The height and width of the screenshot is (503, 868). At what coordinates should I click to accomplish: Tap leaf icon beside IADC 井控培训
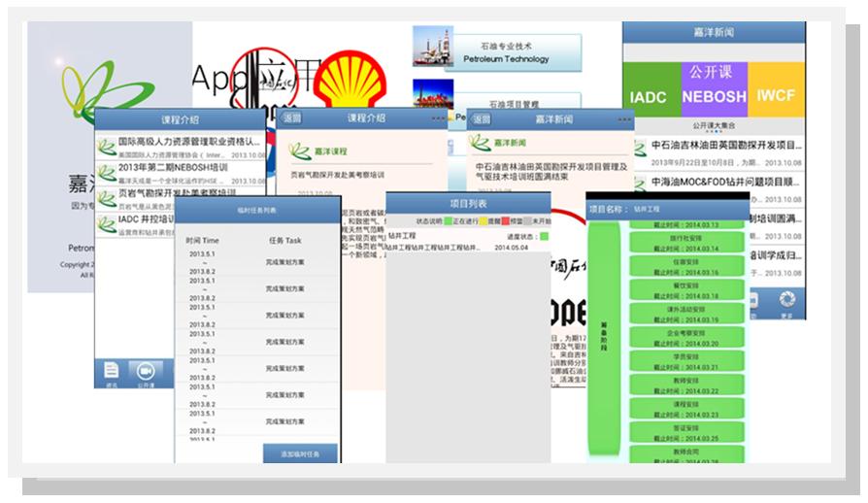106,224
